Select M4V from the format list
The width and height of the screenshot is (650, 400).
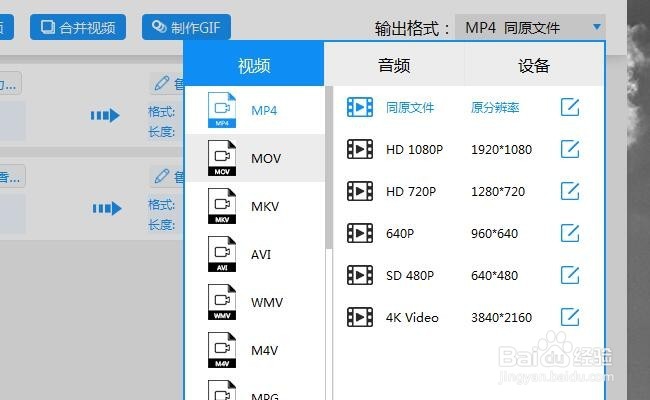[256, 350]
